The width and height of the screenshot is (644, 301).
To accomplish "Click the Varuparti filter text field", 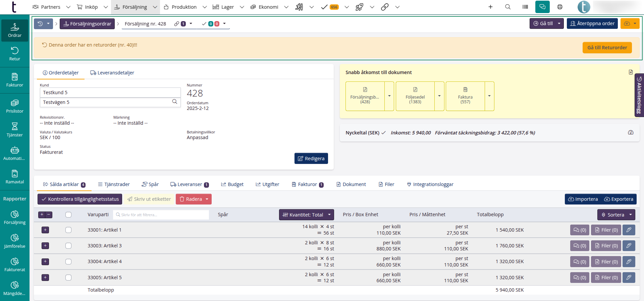I will [x=161, y=215].
